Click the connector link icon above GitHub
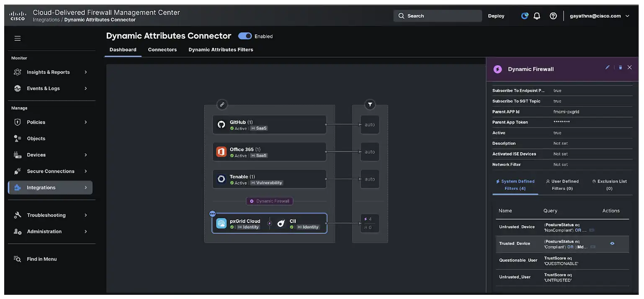 [x=222, y=104]
